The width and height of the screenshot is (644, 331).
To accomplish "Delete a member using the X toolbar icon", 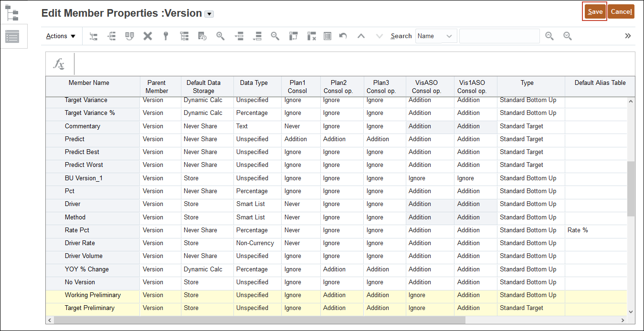I will tap(148, 36).
